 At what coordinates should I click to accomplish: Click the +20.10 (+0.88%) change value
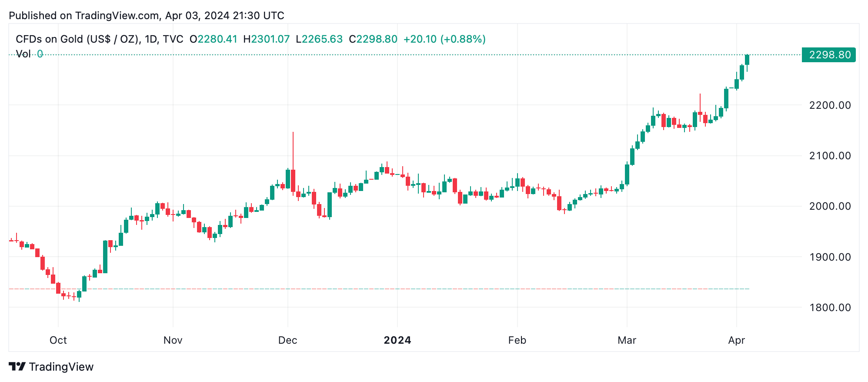pos(444,39)
